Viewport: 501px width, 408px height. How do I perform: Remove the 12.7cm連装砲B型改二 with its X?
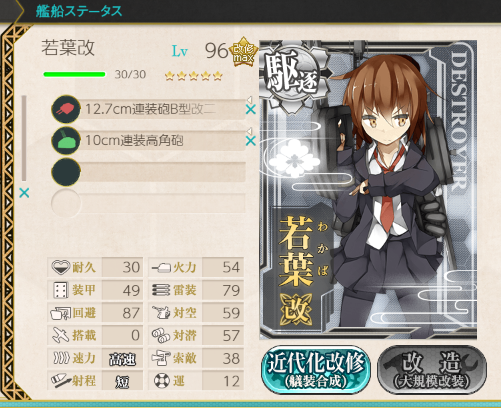click(251, 109)
